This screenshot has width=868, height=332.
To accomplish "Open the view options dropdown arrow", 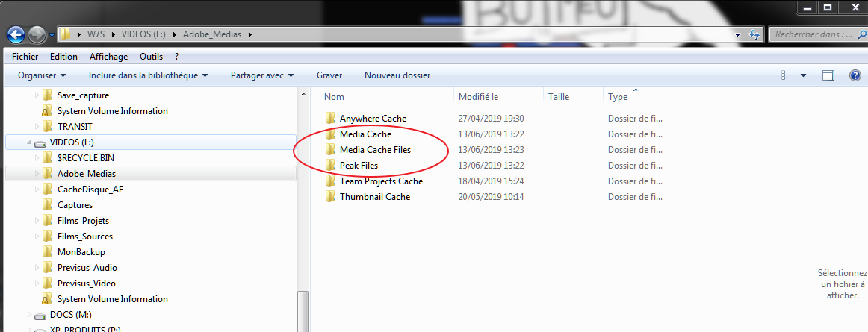I will point(803,75).
